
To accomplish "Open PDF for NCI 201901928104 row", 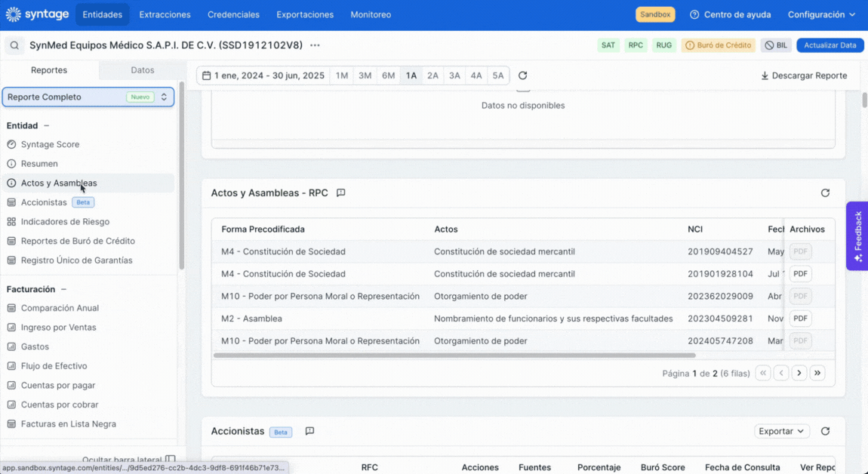I will point(800,273).
